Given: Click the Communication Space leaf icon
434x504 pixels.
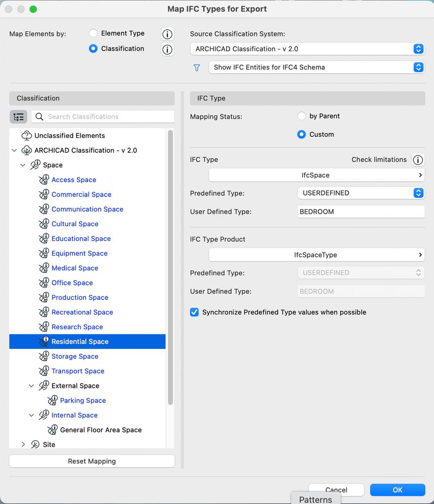Looking at the screenshot, I should tap(44, 209).
